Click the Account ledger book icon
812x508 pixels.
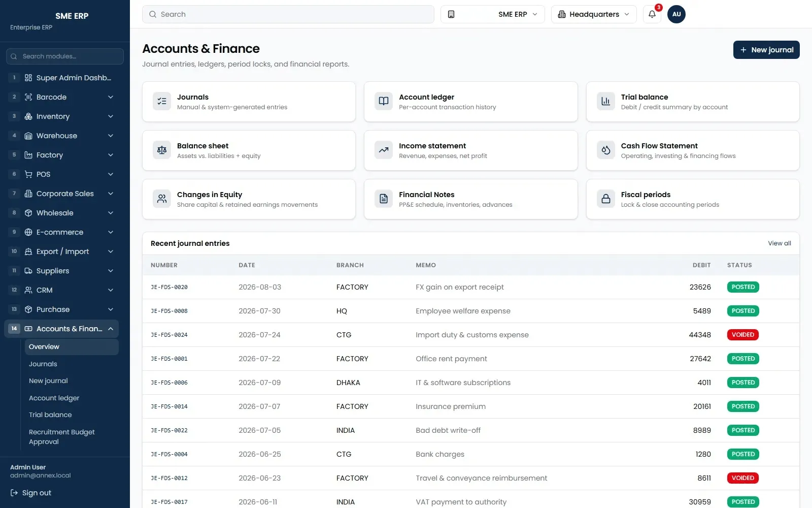pos(384,101)
